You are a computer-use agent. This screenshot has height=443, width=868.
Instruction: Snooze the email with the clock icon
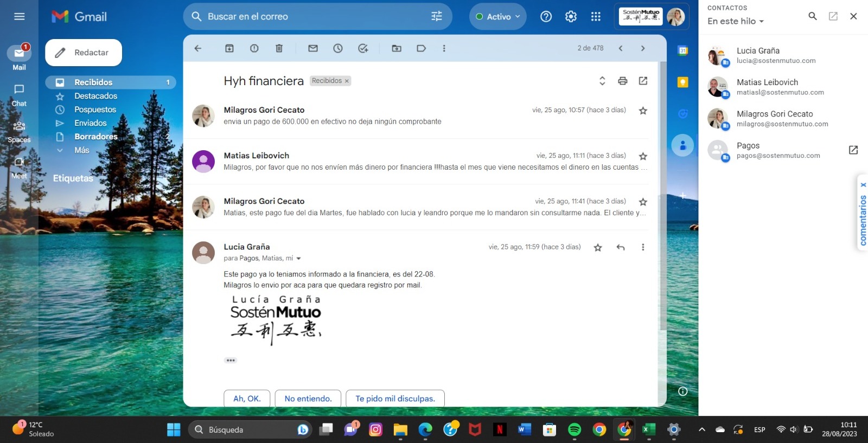(x=338, y=48)
